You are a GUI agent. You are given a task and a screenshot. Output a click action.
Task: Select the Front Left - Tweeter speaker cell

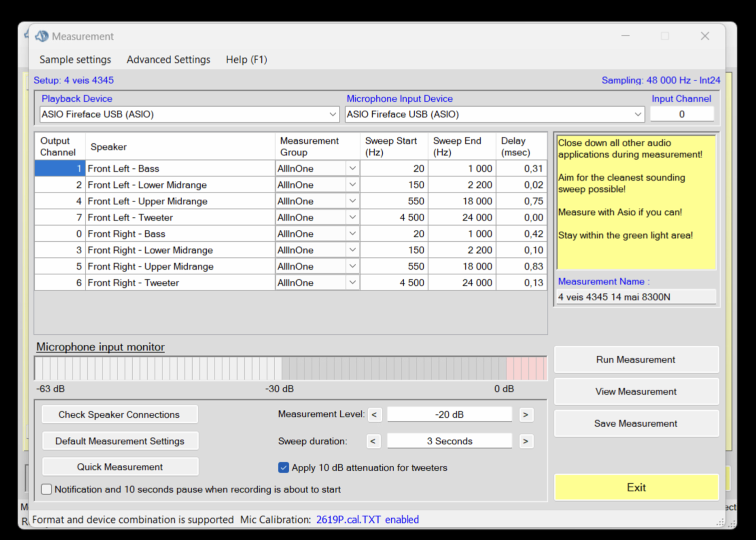180,217
